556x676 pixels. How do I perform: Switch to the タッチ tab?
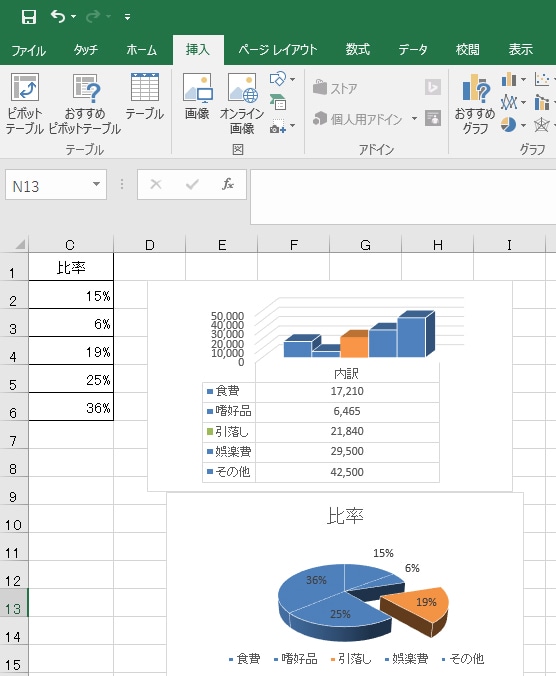(86, 50)
